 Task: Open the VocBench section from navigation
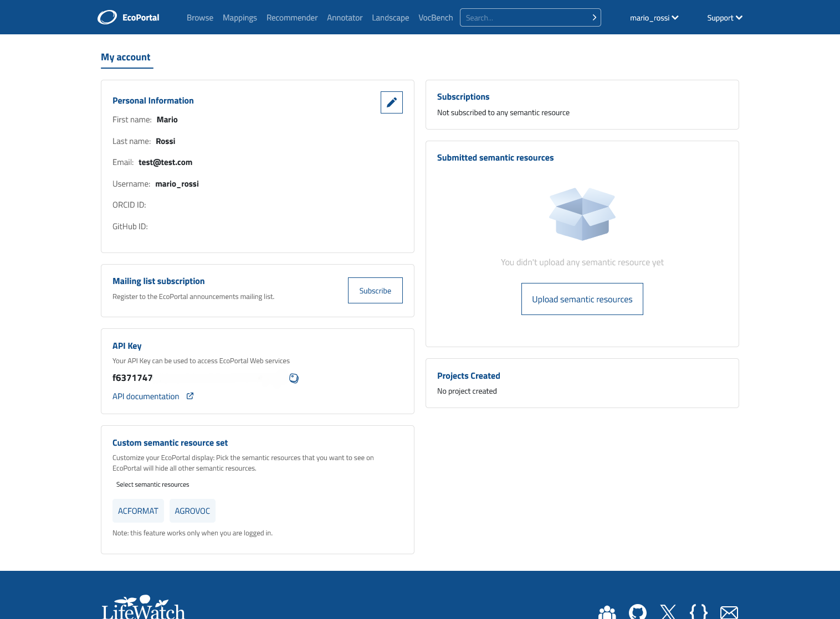click(436, 17)
